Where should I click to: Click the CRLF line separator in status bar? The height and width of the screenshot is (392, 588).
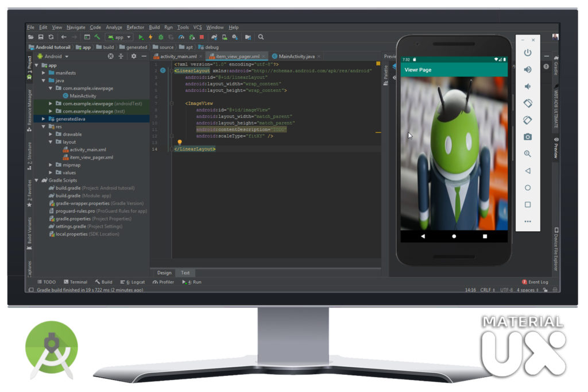tap(487, 290)
